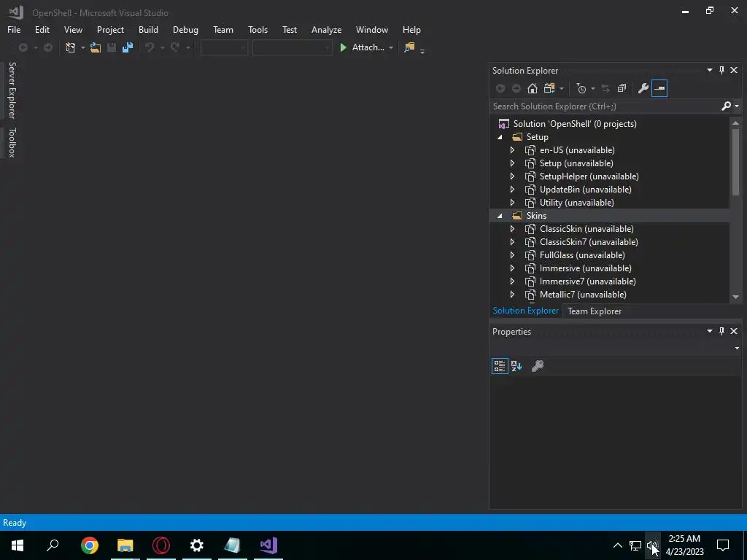Viewport: 747px width, 560px height.
Task: Click the Visual Studio taskbar icon
Action: (268, 545)
